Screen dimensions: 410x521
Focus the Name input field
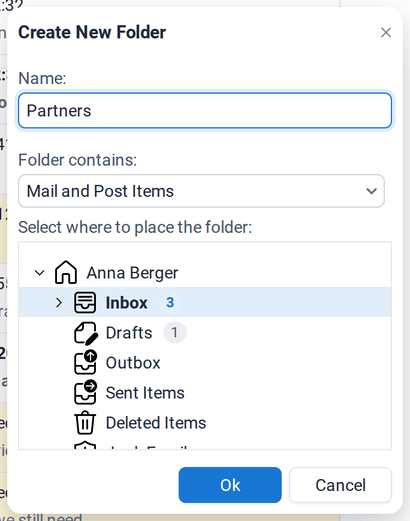205,111
